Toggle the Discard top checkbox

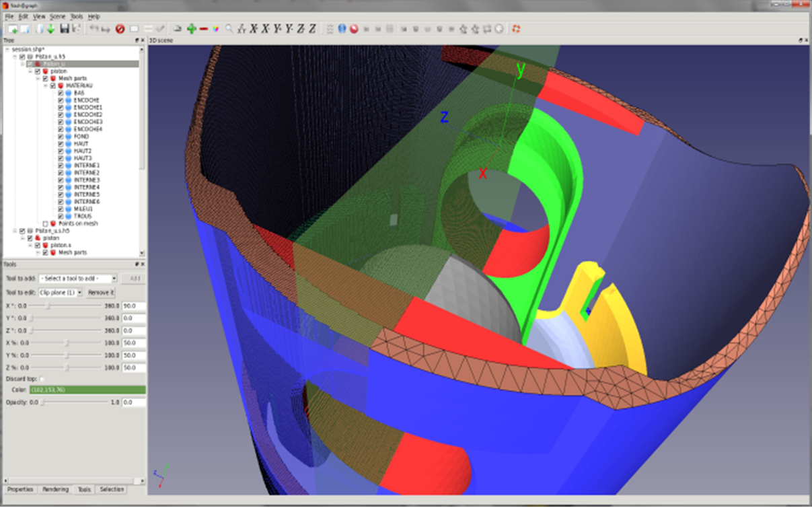[x=42, y=379]
